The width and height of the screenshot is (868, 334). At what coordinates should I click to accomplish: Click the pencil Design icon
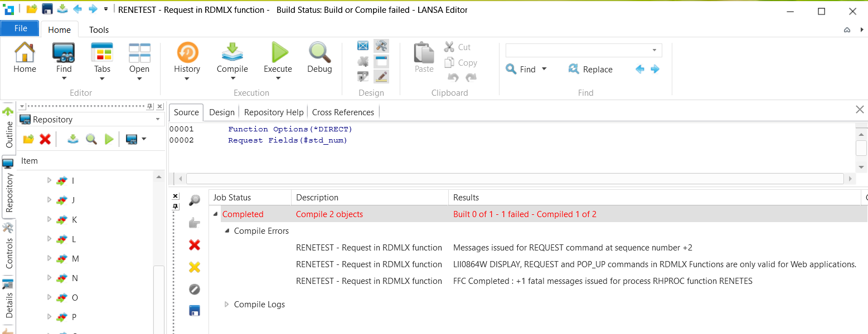(381, 77)
